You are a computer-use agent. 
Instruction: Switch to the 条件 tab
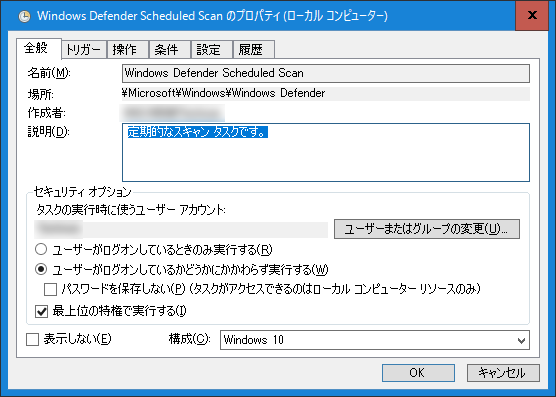click(170, 49)
